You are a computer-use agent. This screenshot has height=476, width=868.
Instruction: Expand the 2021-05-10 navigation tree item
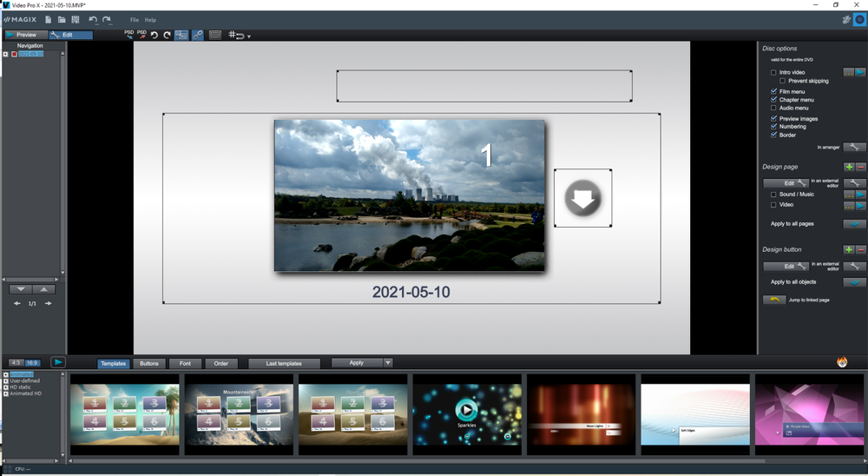tap(5, 54)
